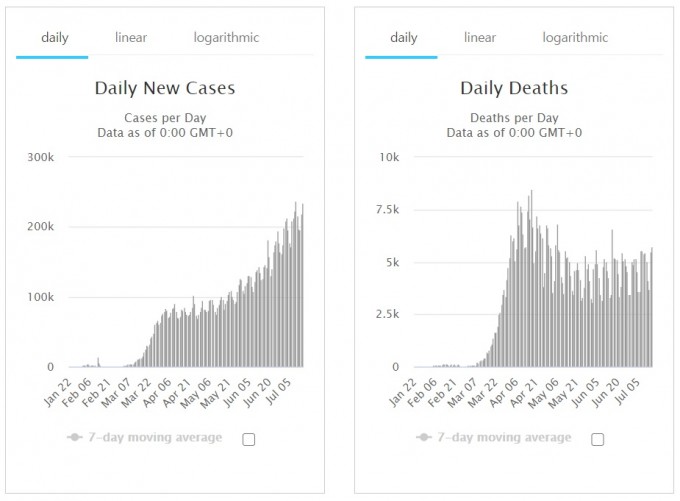This screenshot has height=501, width=680.
Task: Click the 100k y-axis label
Action: [x=39, y=297]
